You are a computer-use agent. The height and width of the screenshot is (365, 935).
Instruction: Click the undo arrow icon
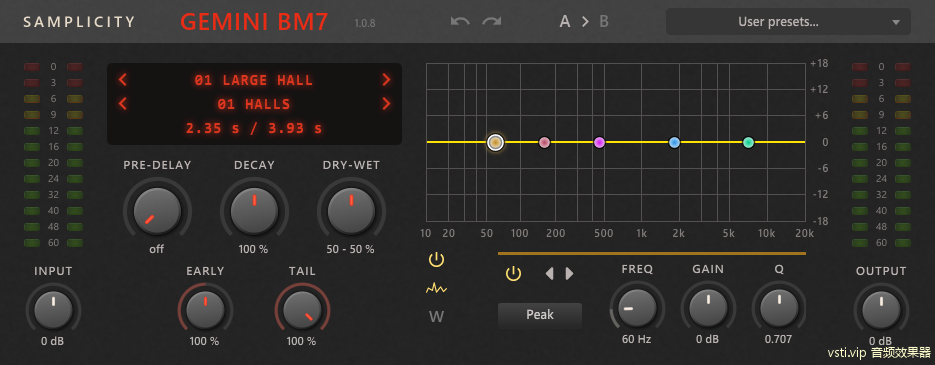pos(460,22)
